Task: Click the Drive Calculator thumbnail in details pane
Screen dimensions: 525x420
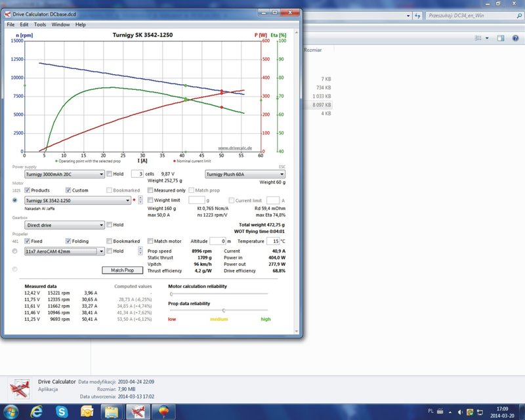Action: click(x=20, y=389)
